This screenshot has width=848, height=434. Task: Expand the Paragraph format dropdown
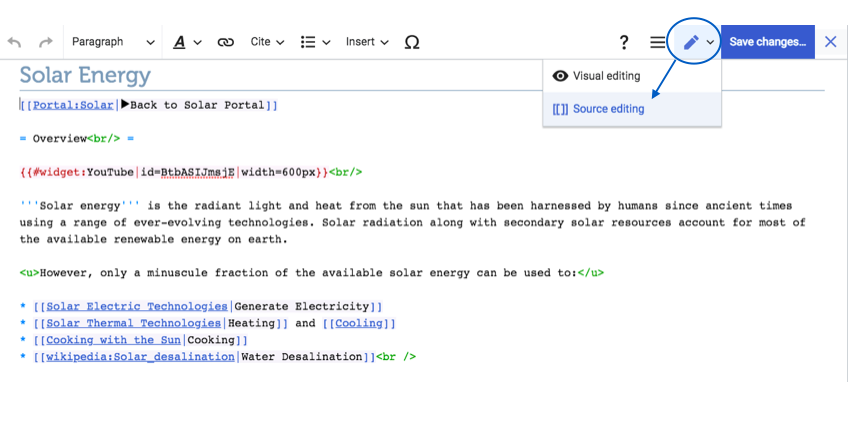113,42
